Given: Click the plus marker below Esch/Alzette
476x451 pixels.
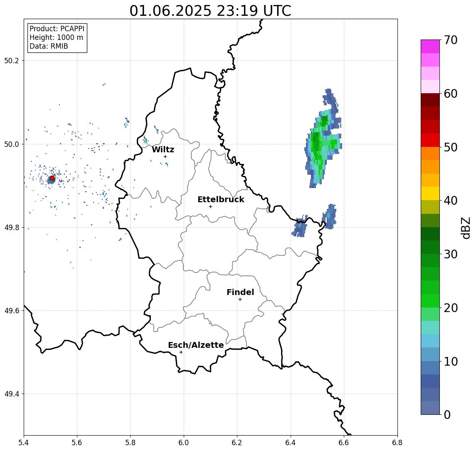Looking at the screenshot, I should pos(181,352).
